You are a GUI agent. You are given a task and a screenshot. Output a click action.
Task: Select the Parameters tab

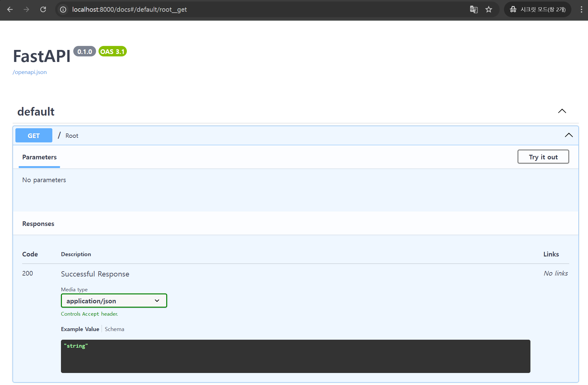pos(39,157)
